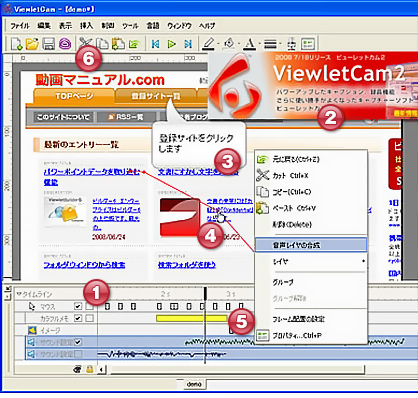Click speaker icon of lower サウンド layer
Viewport: 418px width, 398px height.
tap(32, 354)
